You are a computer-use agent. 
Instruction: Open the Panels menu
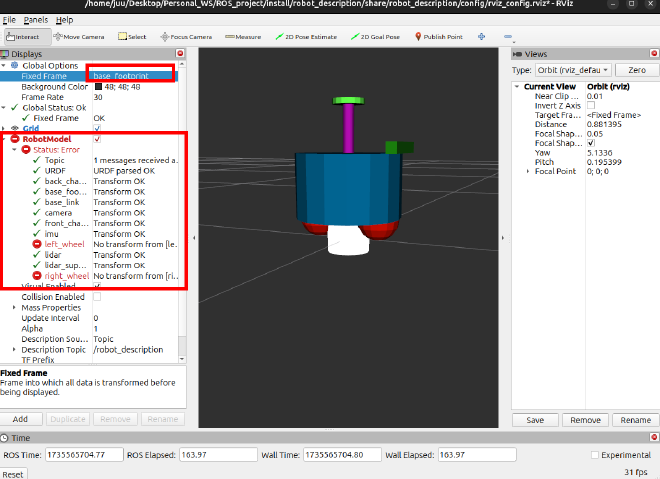[x=36, y=20]
